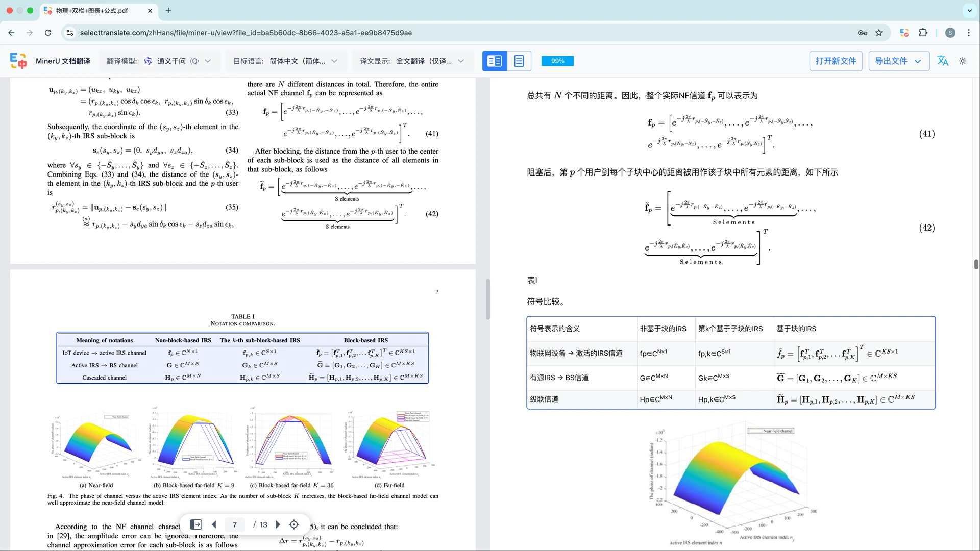This screenshot has width=980, height=551.
Task: Go to the next PDF page
Action: (x=278, y=524)
